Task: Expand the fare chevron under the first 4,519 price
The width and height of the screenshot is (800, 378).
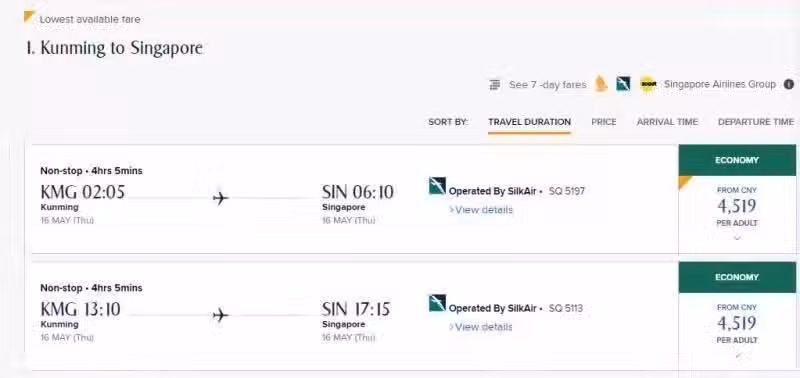Action: pyautogui.click(x=737, y=238)
